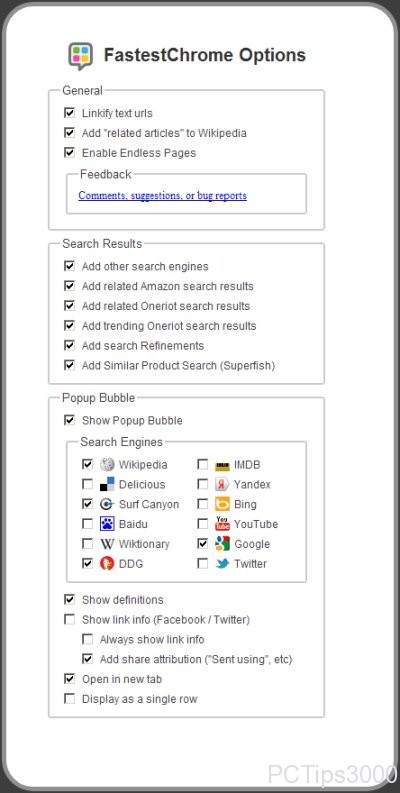Click the Yandex icon
Screen dimensions: 400x793
click(223, 484)
